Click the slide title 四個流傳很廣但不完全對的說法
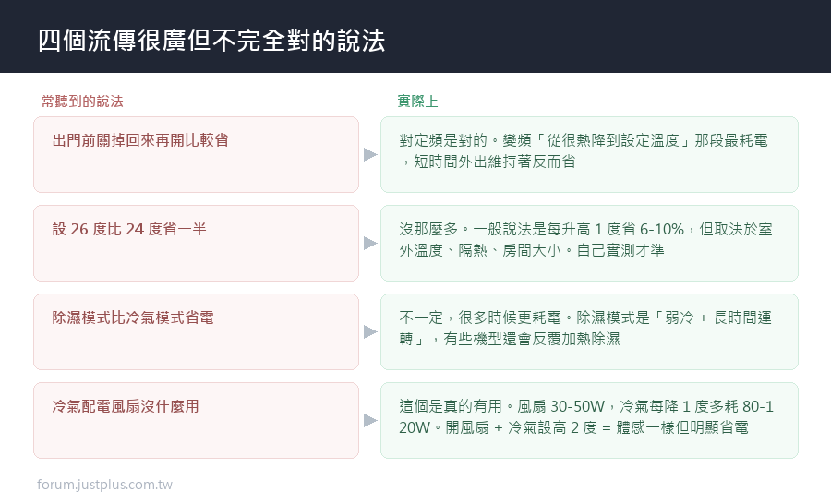This screenshot has height=504, width=831. coord(211,41)
